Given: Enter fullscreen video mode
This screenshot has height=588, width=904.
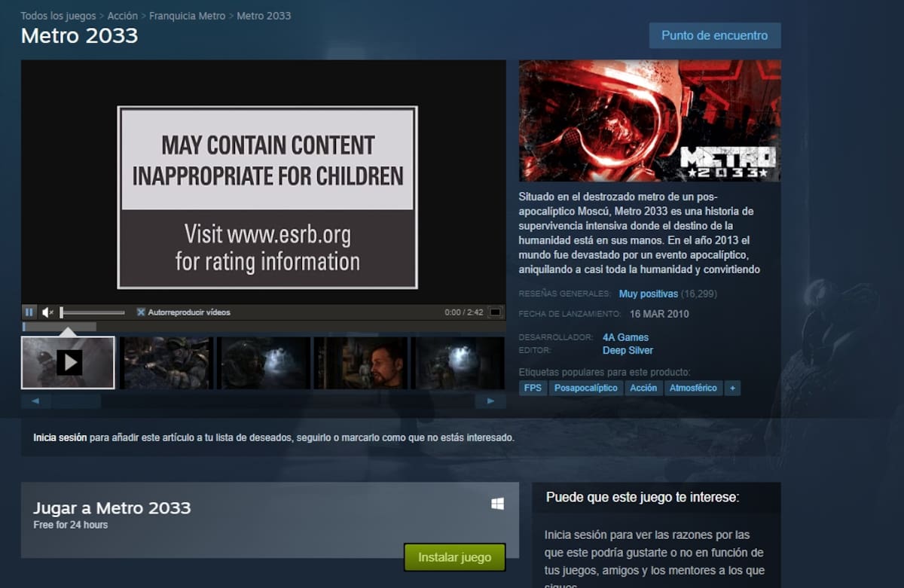Looking at the screenshot, I should pos(495,312).
